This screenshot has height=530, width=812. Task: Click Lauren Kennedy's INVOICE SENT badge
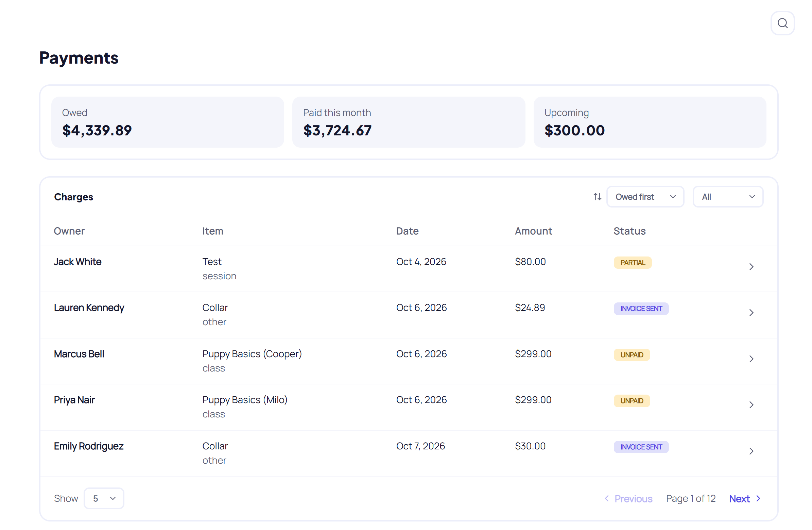pyautogui.click(x=641, y=309)
